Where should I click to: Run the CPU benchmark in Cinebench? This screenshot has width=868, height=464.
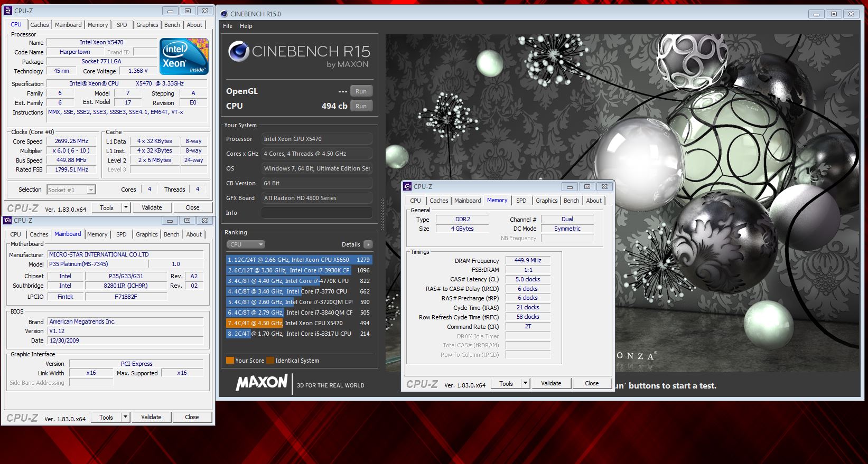pyautogui.click(x=361, y=106)
